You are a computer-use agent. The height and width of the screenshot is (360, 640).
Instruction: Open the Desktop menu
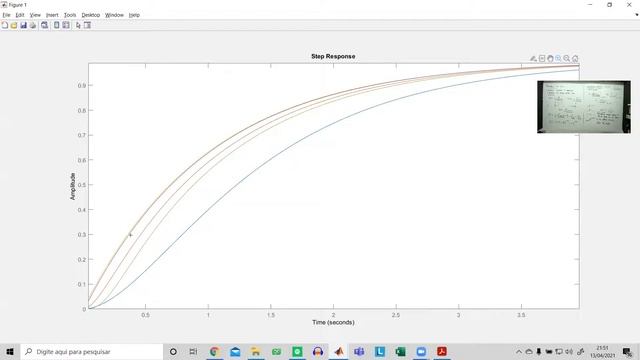click(x=91, y=15)
